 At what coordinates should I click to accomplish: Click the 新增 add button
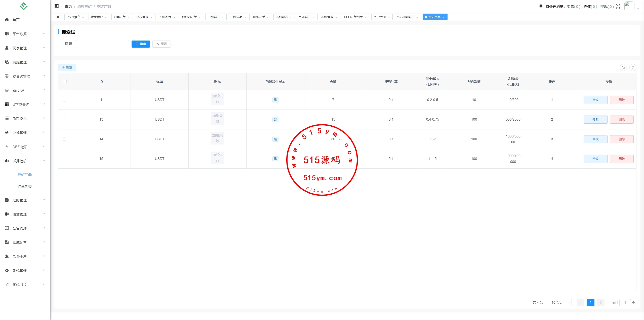[67, 67]
